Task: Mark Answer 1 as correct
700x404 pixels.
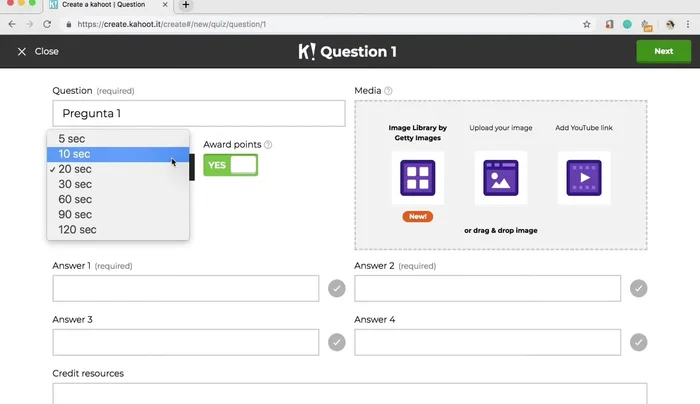Action: tap(337, 289)
